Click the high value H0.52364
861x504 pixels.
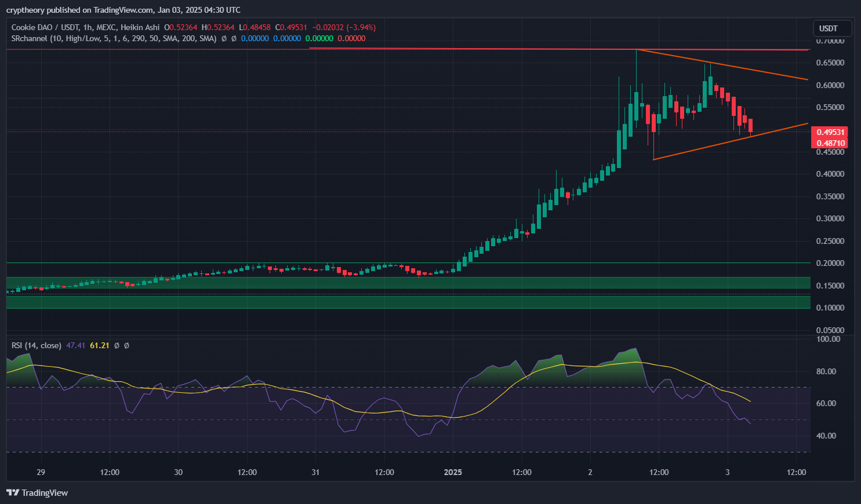(x=218, y=27)
